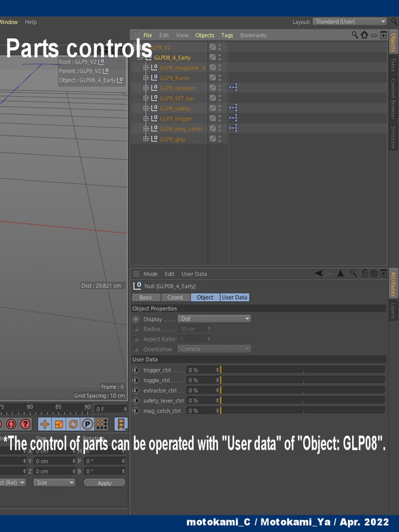
Task: Click the Attribute Manager up arrow icon
Action: click(x=340, y=273)
